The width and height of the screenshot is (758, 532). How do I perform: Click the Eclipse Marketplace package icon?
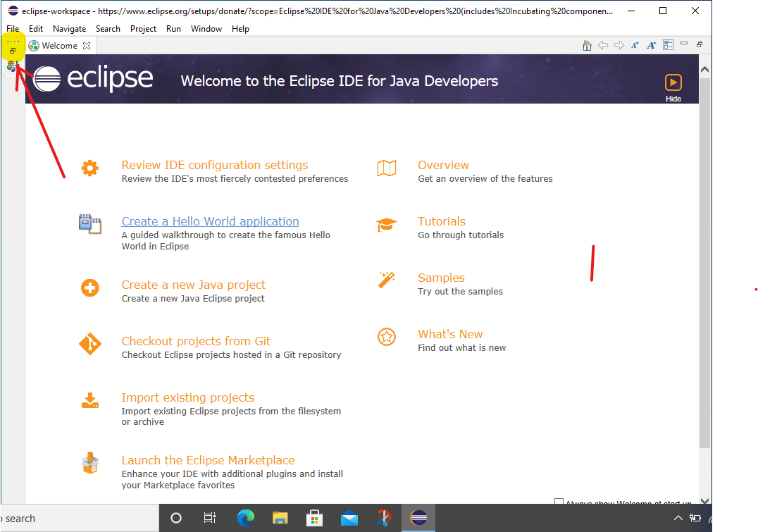[x=89, y=463]
